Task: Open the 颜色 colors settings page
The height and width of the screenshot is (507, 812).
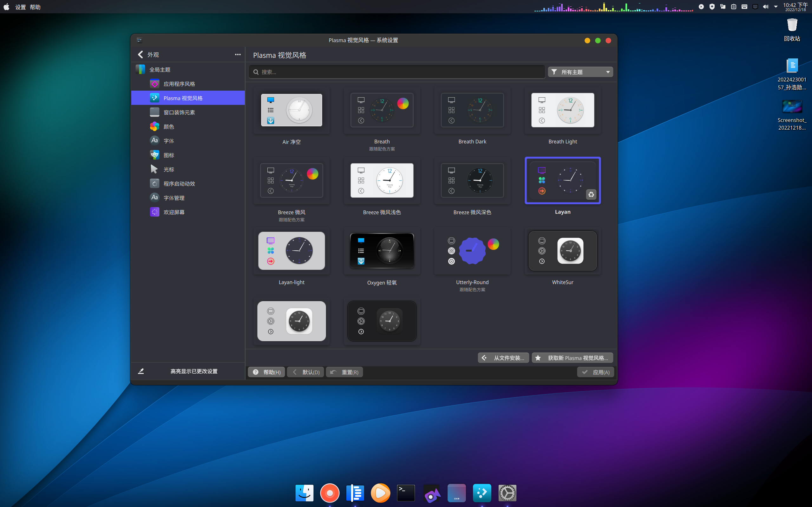Action: 169,127
